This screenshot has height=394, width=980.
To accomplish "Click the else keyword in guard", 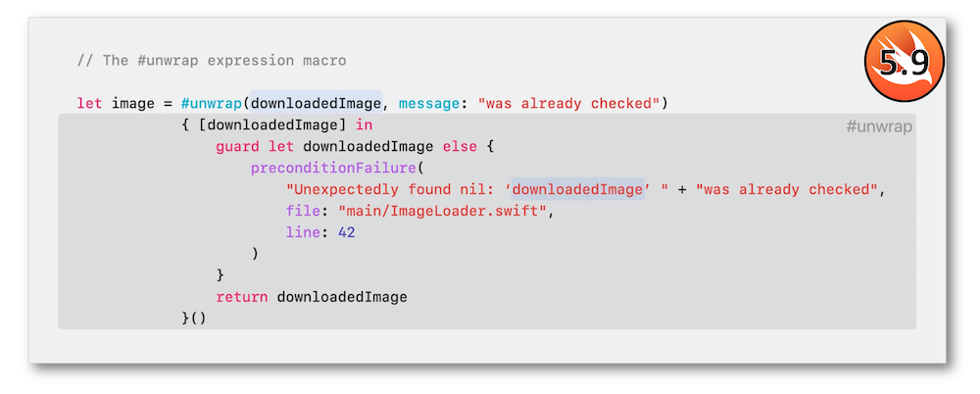I will pos(460,147).
